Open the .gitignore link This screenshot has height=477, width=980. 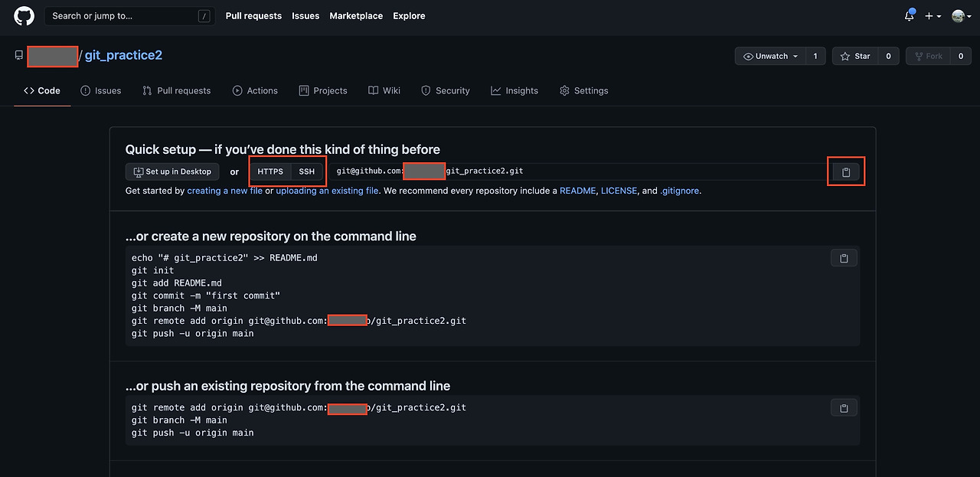pyautogui.click(x=680, y=191)
